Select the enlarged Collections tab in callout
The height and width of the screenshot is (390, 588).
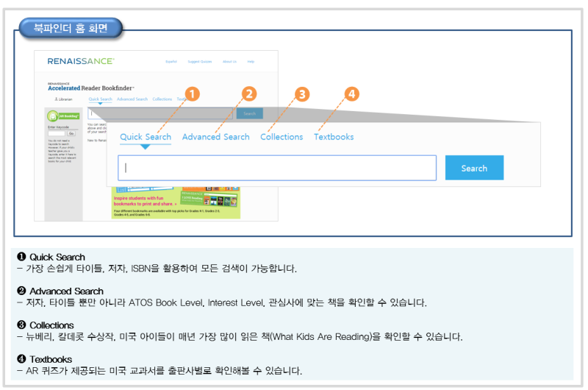pos(282,137)
